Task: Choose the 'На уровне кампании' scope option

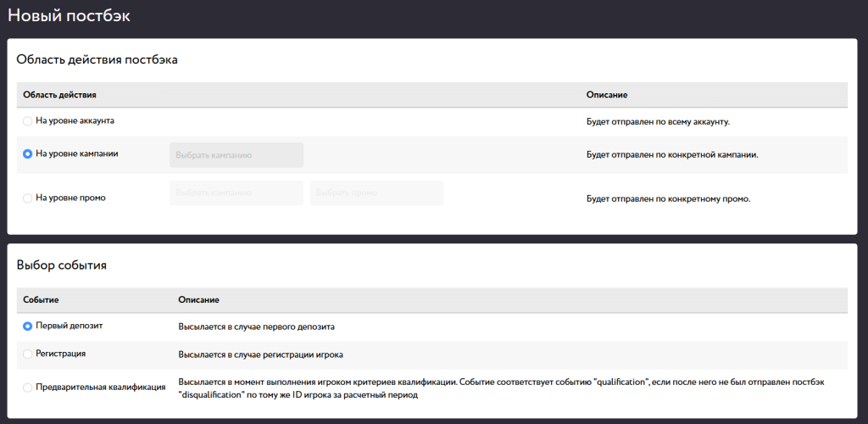Action: click(28, 154)
